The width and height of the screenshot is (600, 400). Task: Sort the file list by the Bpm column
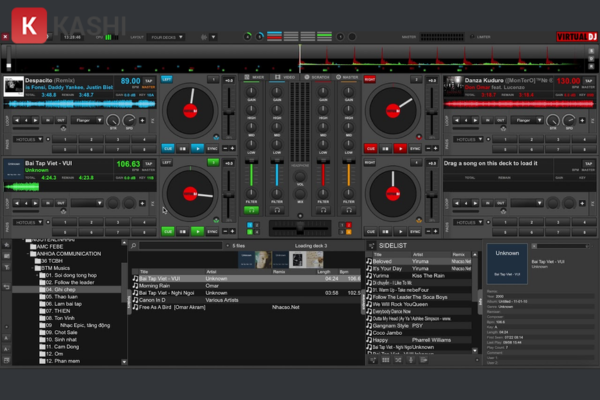coord(344,272)
